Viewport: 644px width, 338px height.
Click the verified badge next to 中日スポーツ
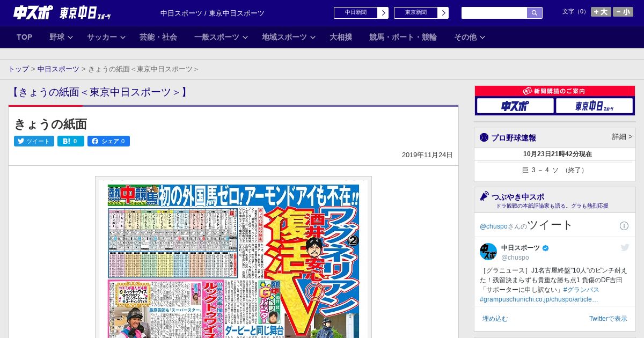tap(546, 248)
